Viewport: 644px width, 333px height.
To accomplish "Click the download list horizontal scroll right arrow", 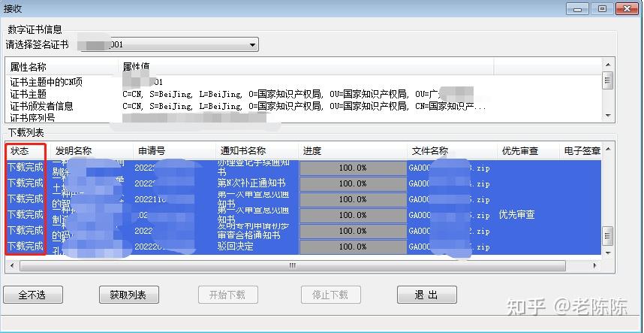I will (595, 265).
